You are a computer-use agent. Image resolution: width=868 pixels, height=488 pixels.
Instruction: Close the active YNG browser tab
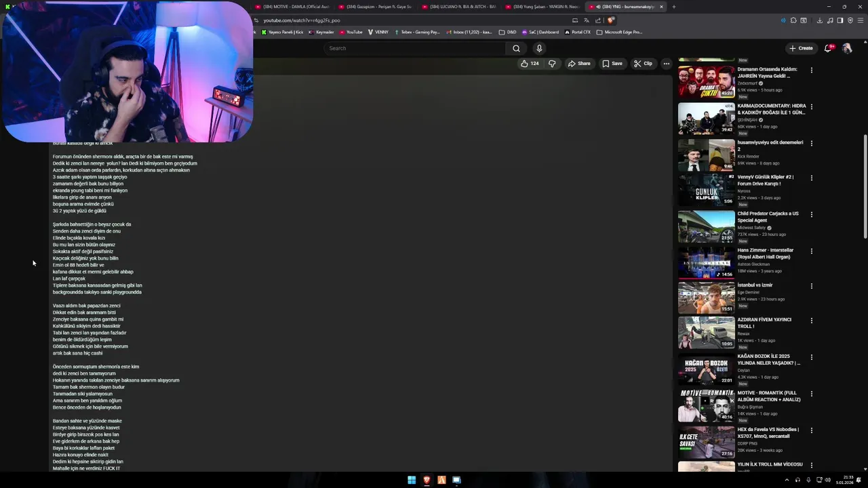(662, 7)
